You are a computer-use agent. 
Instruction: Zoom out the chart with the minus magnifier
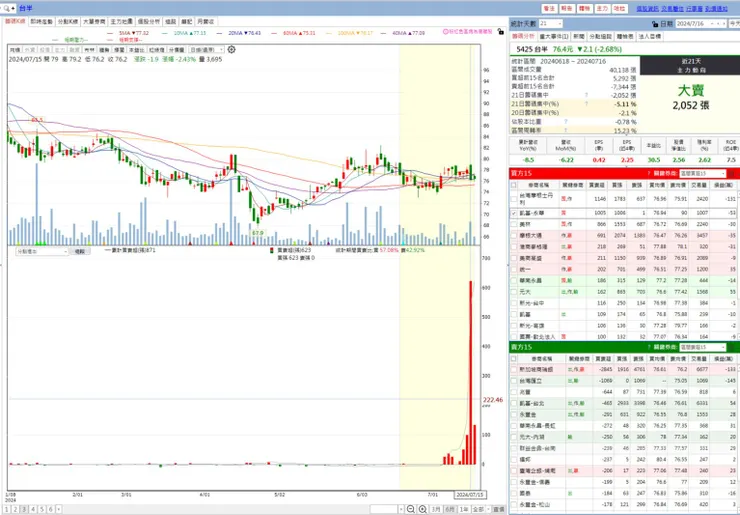[x=411, y=509]
